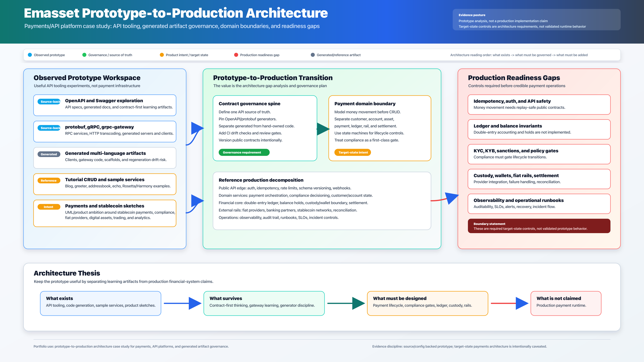Click the Target-state intent orange pill
Screen dimensions: 644x362
click(x=353, y=152)
